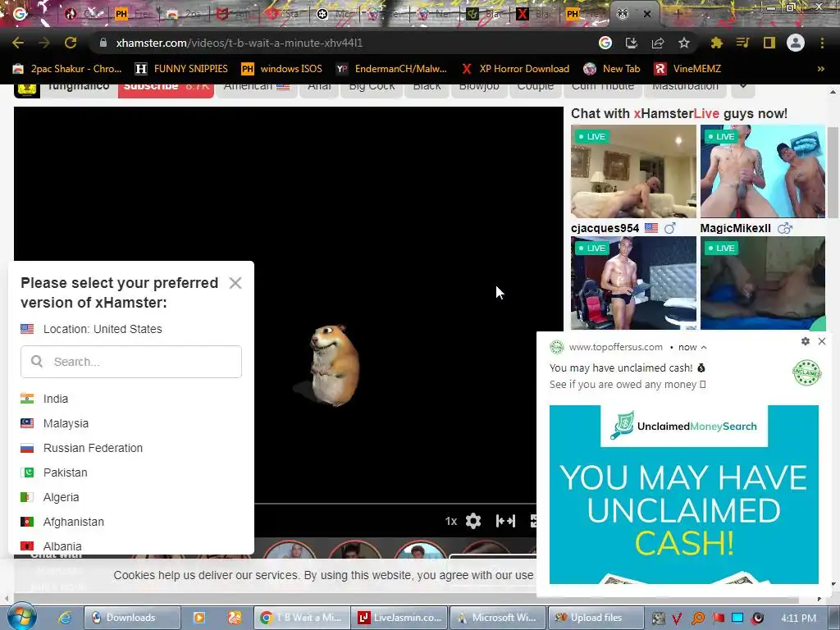
Task: Switch to the tab with the black gear-like favicon
Action: click(322, 14)
